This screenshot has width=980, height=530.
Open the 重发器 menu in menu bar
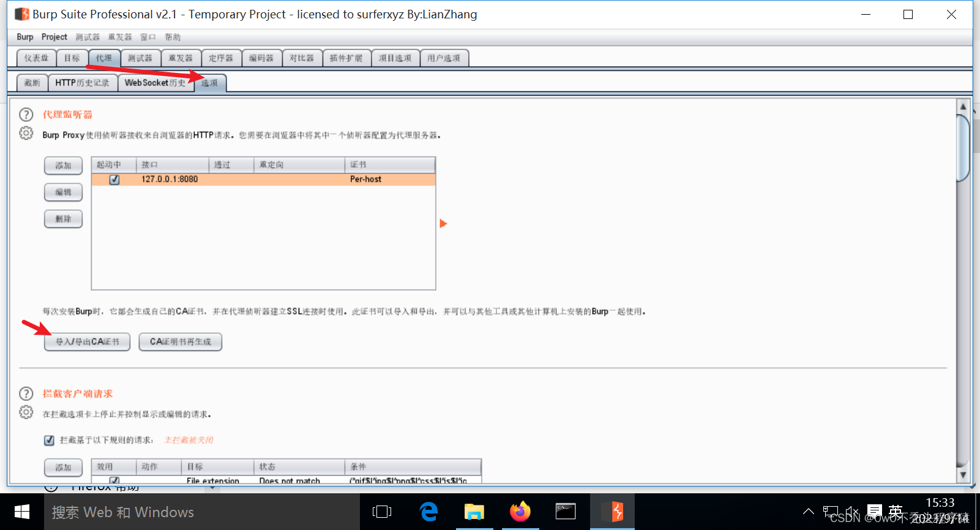tap(120, 37)
